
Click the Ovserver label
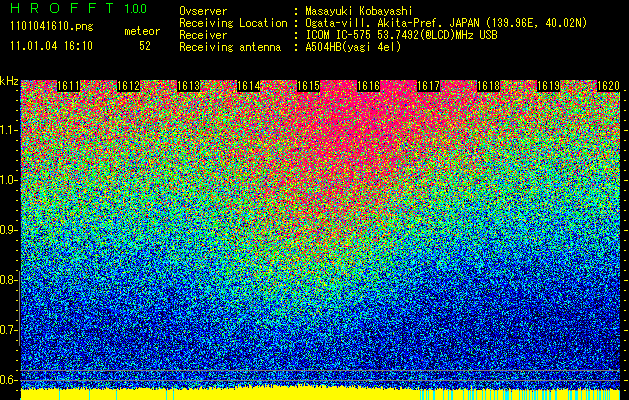click(203, 11)
